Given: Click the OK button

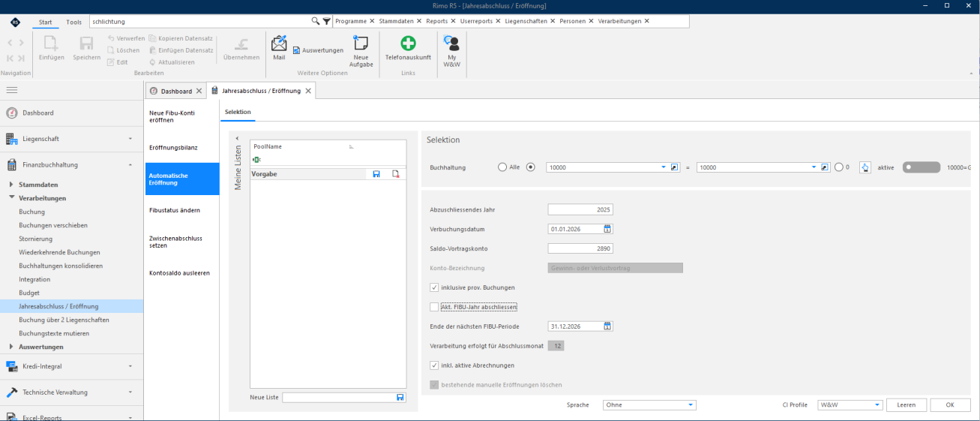Looking at the screenshot, I should tap(949, 405).
